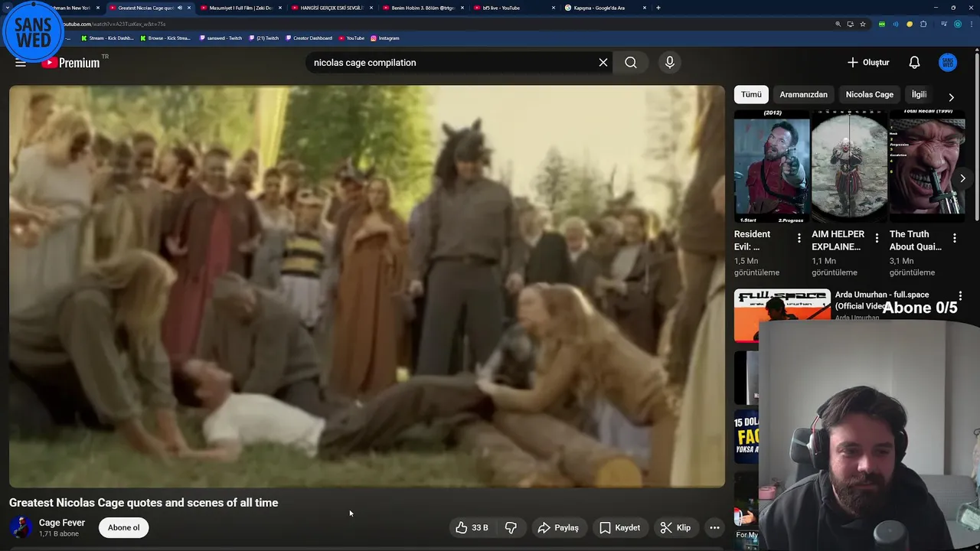980x551 pixels.
Task: Click the green NOX extension icon
Action: point(882,24)
